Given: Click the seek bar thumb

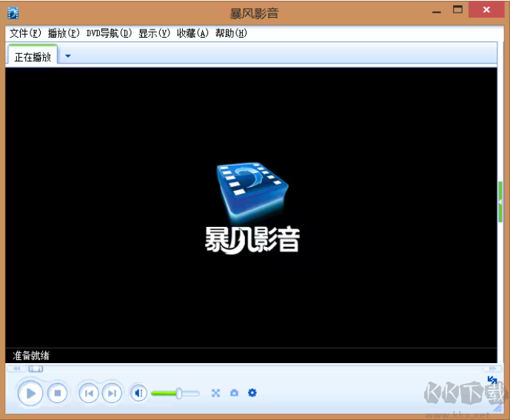Looking at the screenshot, I should [x=36, y=369].
